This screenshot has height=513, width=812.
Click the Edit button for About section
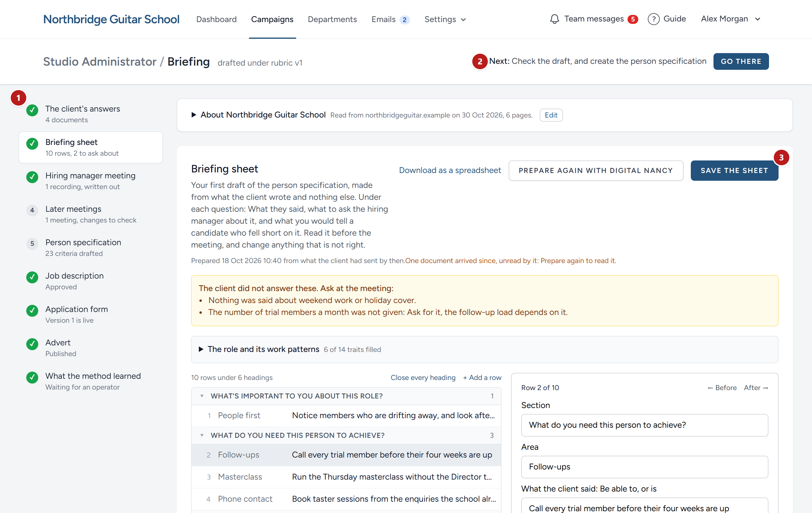(551, 115)
